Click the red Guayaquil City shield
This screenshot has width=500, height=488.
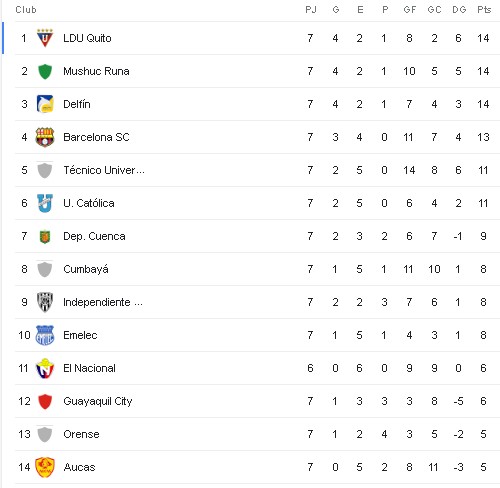(x=45, y=401)
